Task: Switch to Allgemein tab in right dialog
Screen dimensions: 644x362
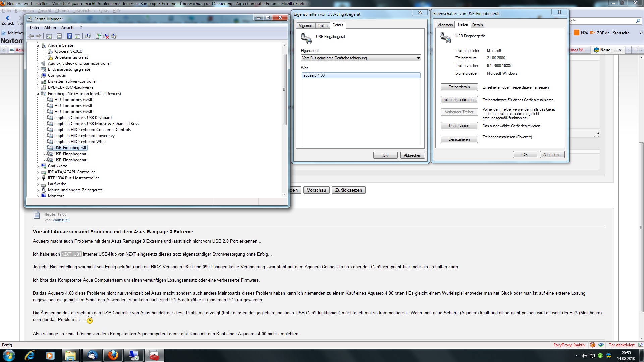Action: pos(445,25)
